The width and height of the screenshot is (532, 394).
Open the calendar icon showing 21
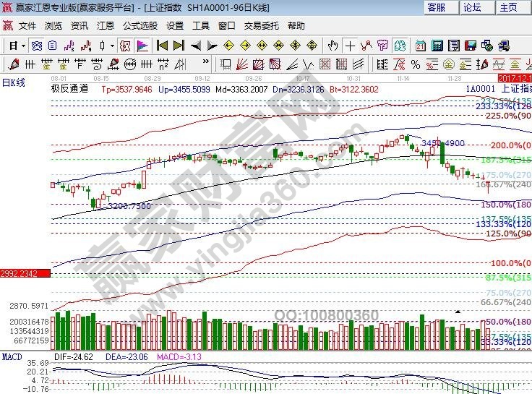click(x=420, y=46)
